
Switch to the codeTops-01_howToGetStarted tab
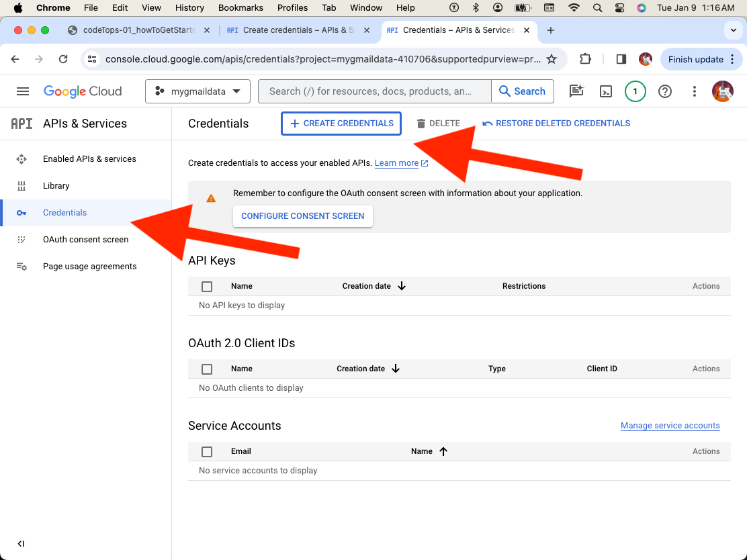(139, 30)
